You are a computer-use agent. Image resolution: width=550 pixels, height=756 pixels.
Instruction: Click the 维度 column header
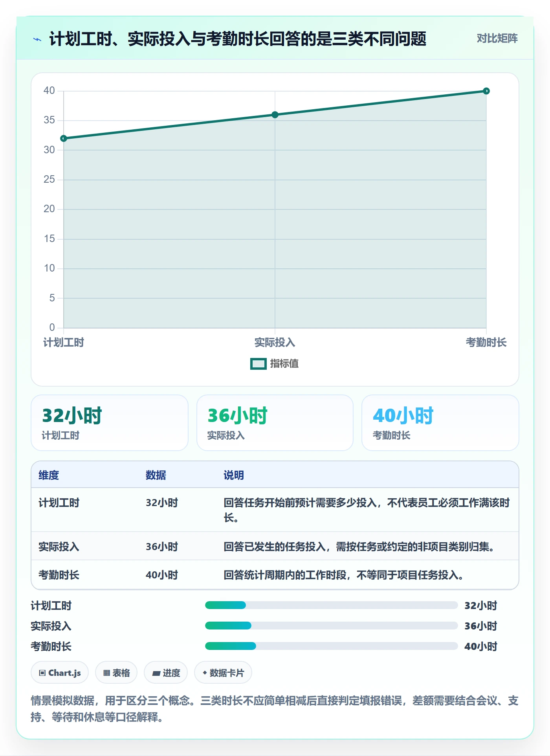(49, 475)
